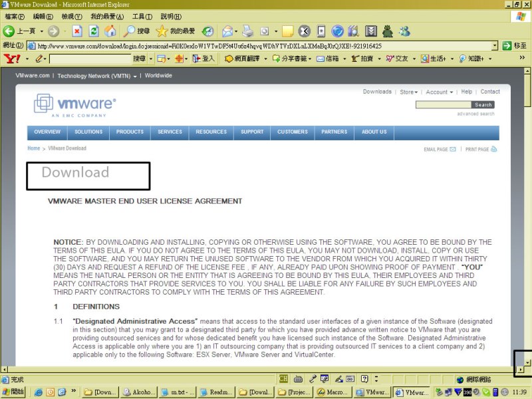The width and height of the screenshot is (532, 399).
Task: Click the VMware site search input field
Action: (x=443, y=105)
